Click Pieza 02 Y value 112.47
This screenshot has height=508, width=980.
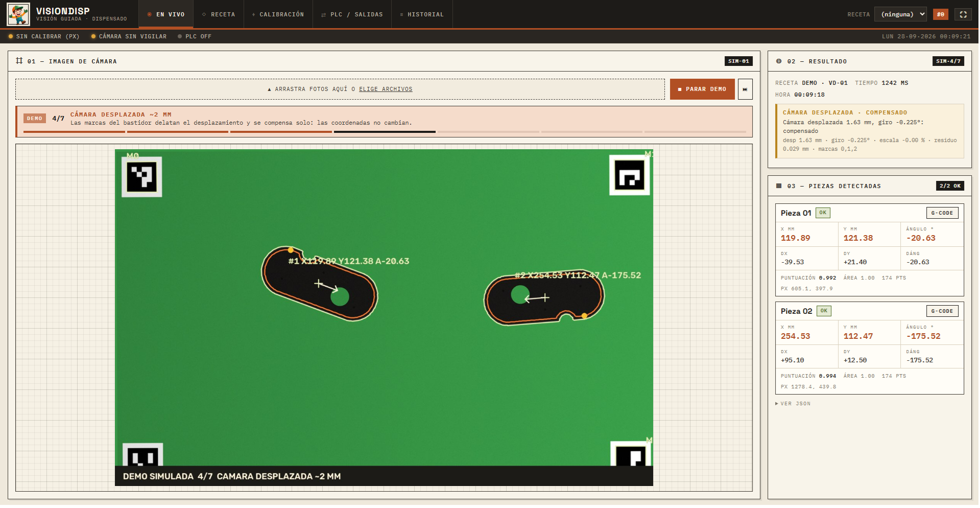(x=858, y=336)
